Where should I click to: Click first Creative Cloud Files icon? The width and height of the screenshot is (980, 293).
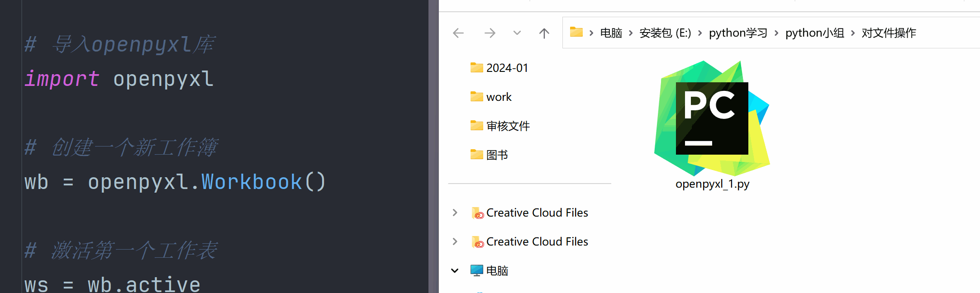477,213
